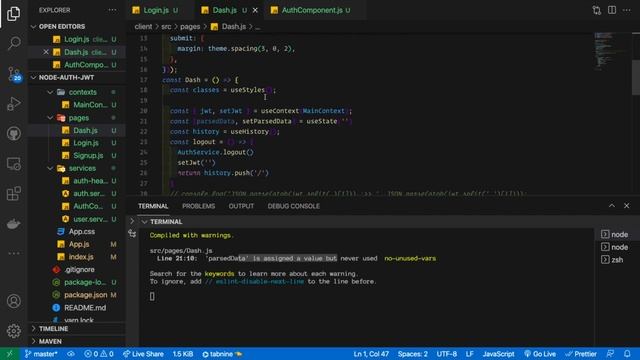Switch to the Output panel tab

tap(241, 206)
